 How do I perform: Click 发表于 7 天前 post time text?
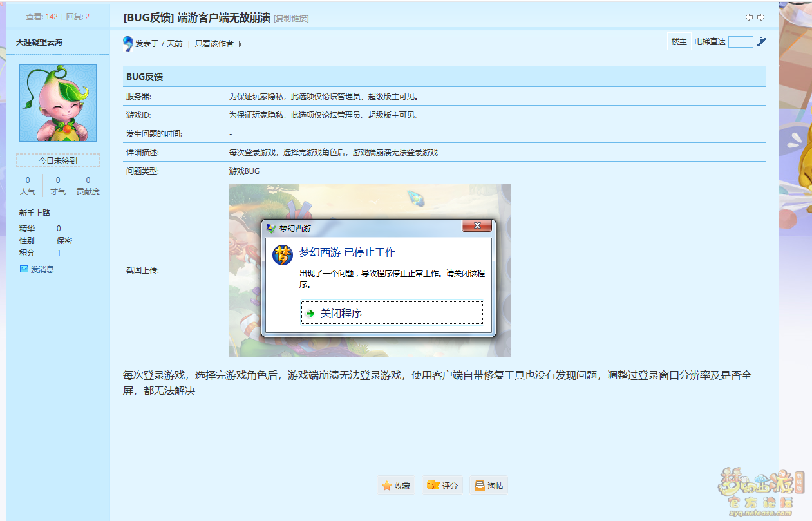158,44
